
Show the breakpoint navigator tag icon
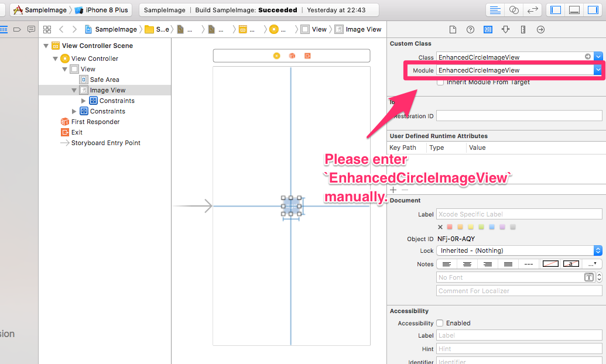tap(17, 29)
